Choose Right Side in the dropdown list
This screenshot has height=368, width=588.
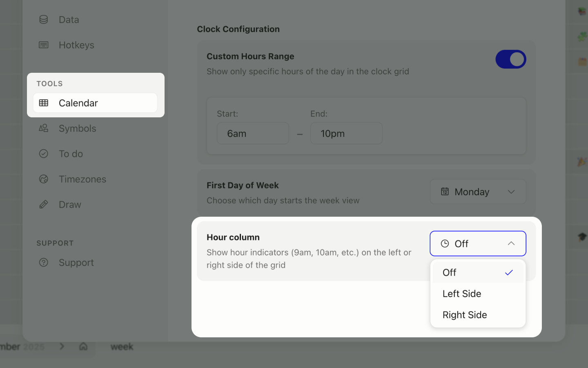tap(465, 315)
